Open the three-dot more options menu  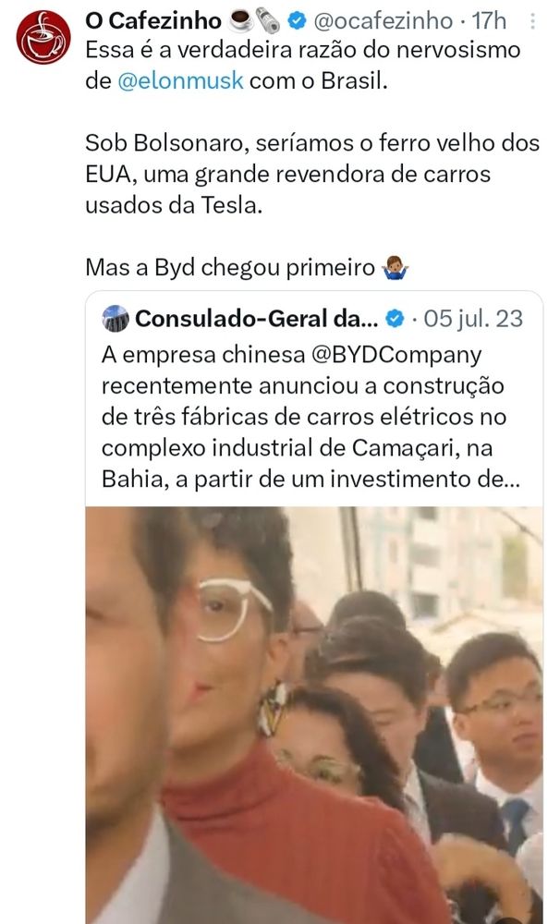(533, 21)
